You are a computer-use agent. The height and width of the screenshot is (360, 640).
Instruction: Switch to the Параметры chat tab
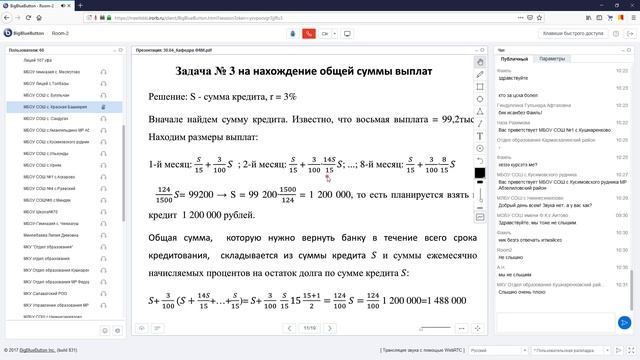tap(552, 59)
